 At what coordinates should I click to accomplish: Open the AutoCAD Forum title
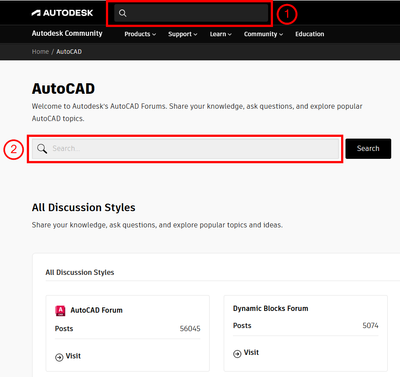point(96,310)
